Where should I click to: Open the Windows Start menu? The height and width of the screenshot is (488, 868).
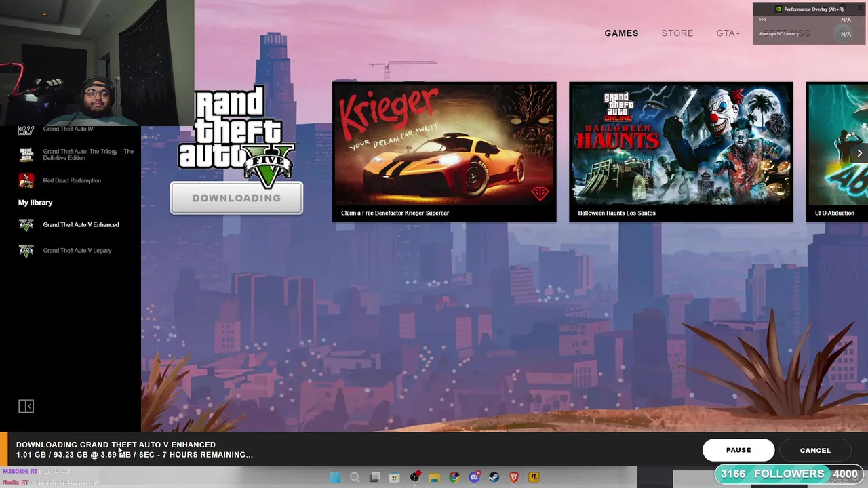(335, 477)
